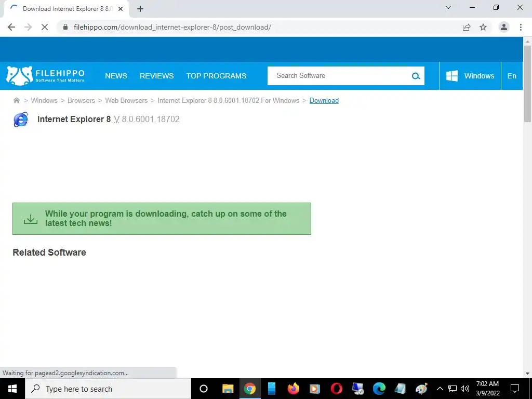This screenshot has width=532, height=399.
Task: Select the Download Internet Explorer 8 tab
Action: pos(66,9)
